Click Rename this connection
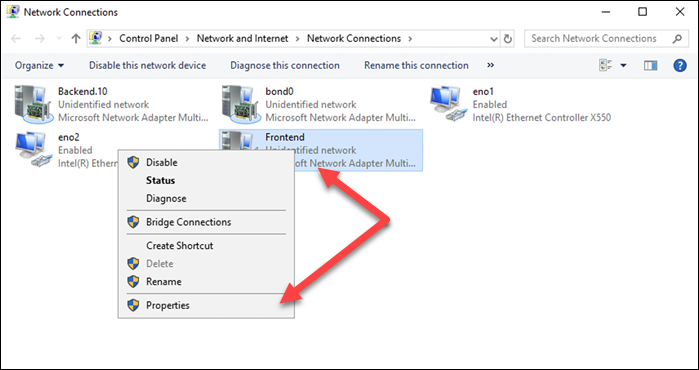This screenshot has height=370, width=699. click(416, 66)
